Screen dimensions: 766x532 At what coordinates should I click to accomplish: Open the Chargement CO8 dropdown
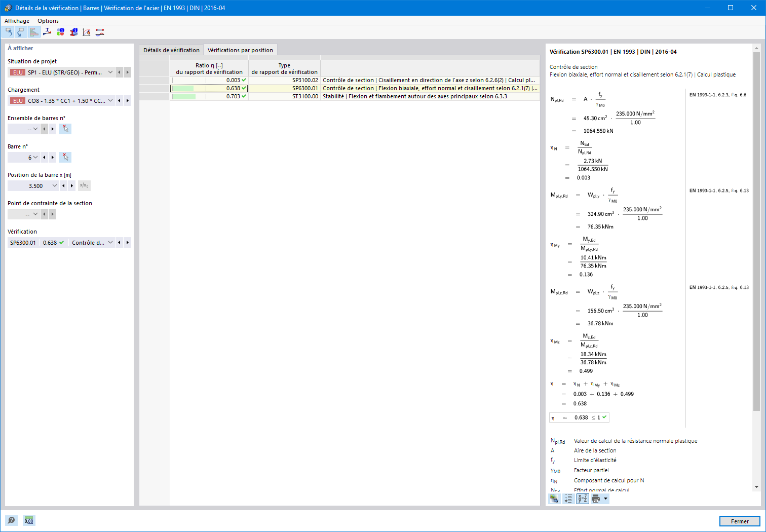(110, 101)
